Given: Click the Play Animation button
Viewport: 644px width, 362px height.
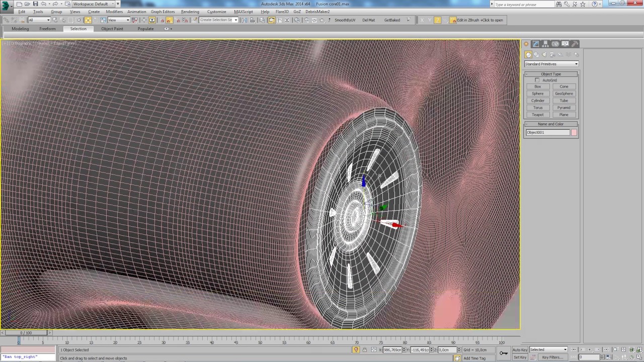Looking at the screenshot, I should click(589, 349).
